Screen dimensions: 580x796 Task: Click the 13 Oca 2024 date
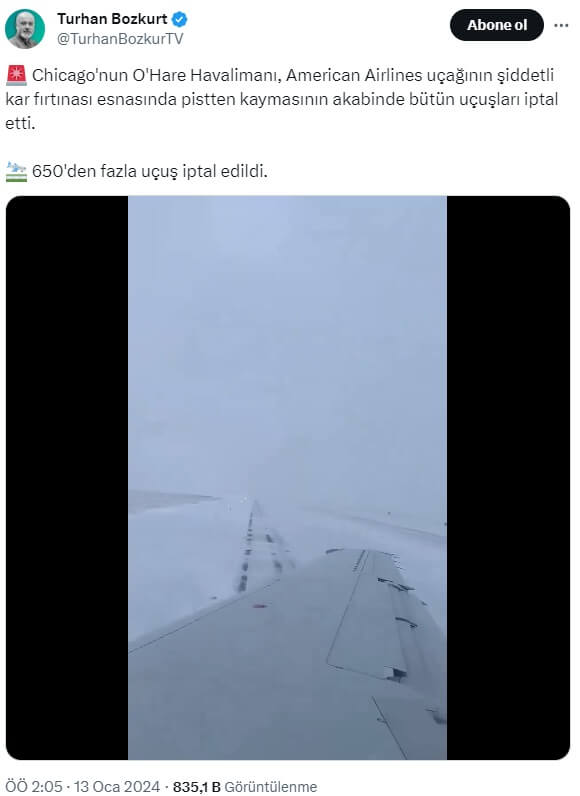tap(117, 787)
